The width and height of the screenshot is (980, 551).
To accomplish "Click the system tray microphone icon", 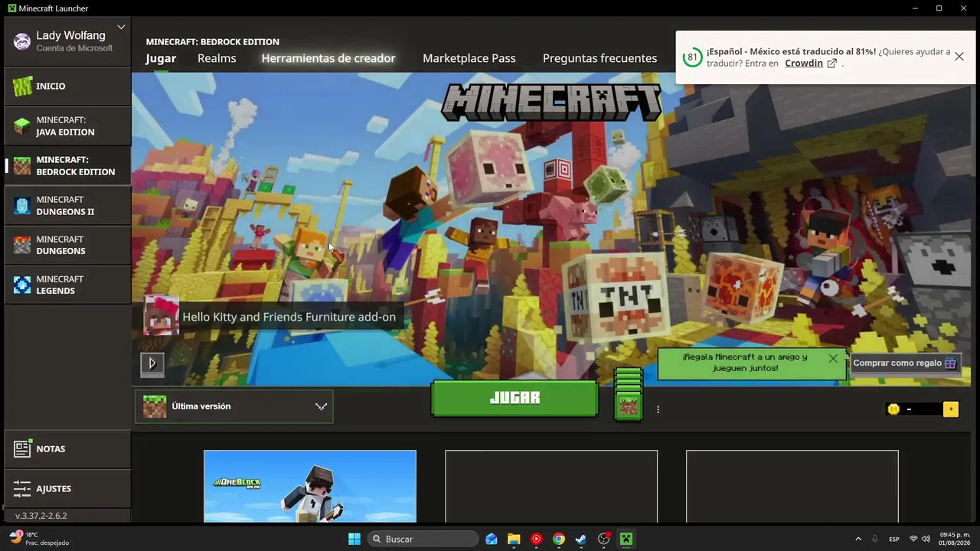I will pos(874,539).
